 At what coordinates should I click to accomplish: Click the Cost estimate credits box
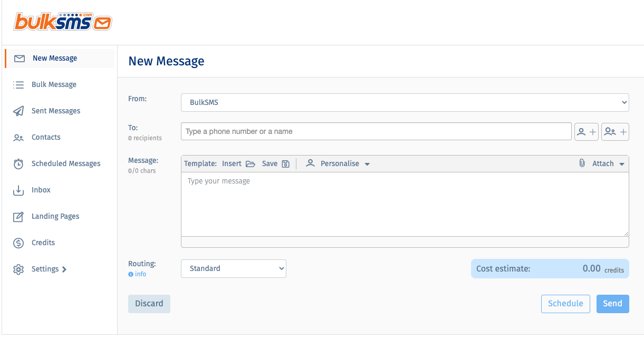[x=550, y=269]
